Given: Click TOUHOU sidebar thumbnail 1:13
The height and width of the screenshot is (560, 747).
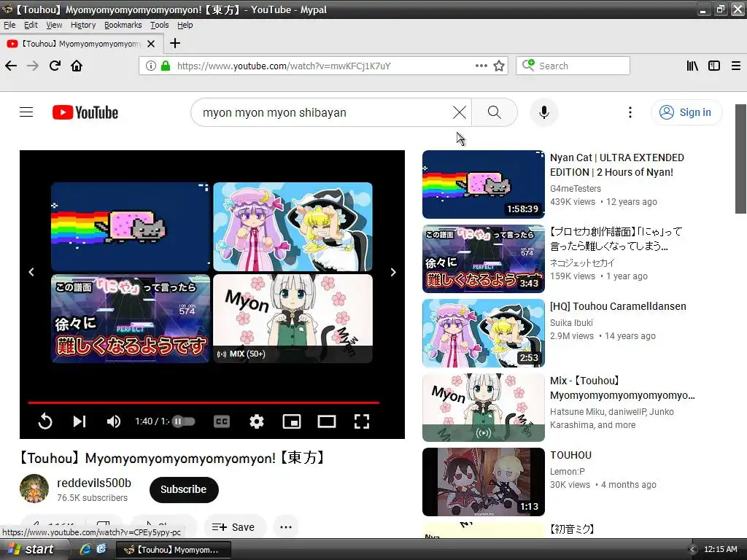Looking at the screenshot, I should [x=483, y=482].
